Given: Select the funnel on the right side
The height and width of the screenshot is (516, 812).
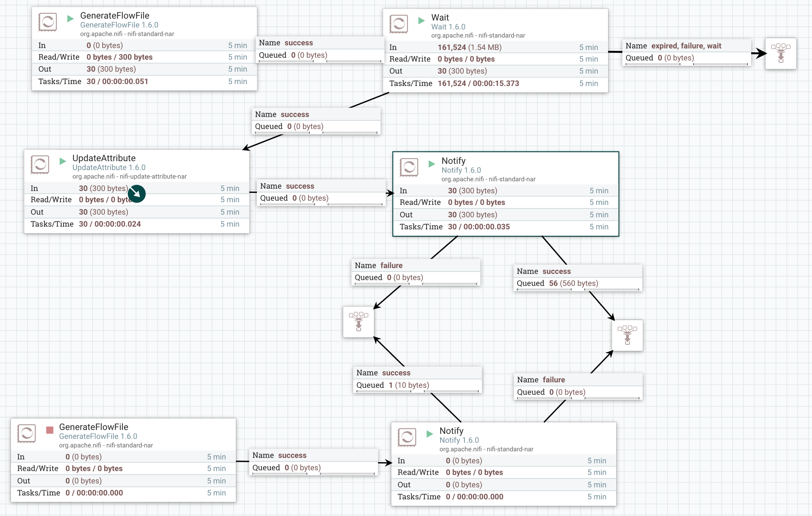Looking at the screenshot, I should [627, 335].
